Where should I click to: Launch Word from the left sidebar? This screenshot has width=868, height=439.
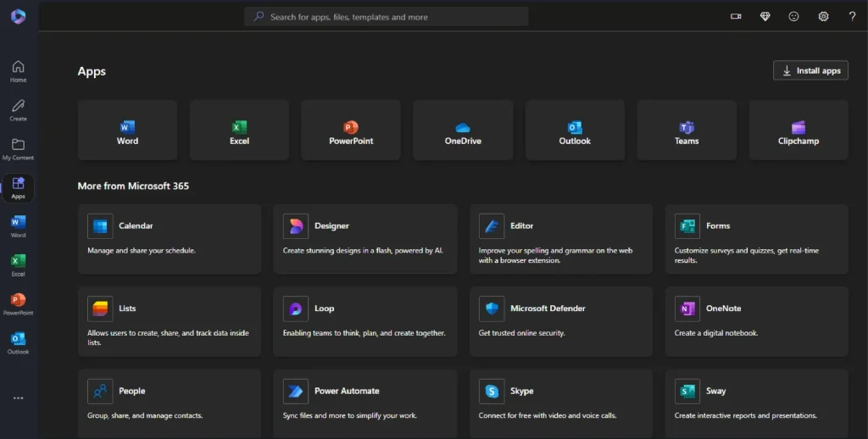pos(19,227)
